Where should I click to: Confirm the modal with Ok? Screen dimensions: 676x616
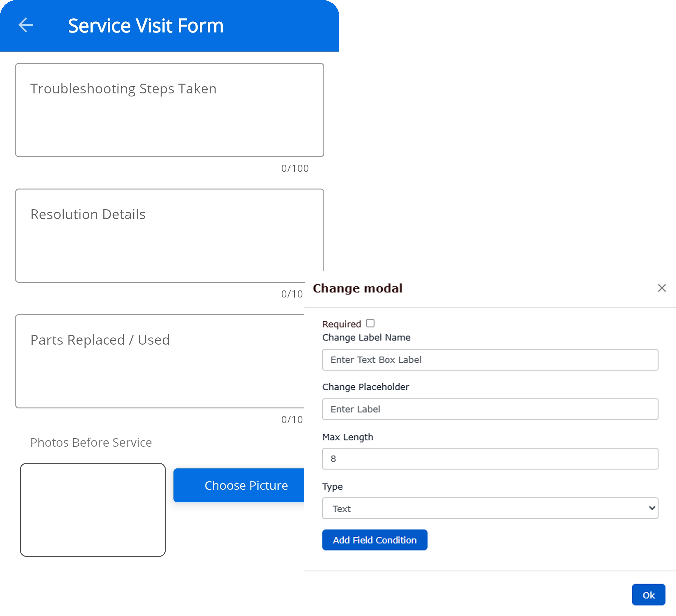pos(648,595)
